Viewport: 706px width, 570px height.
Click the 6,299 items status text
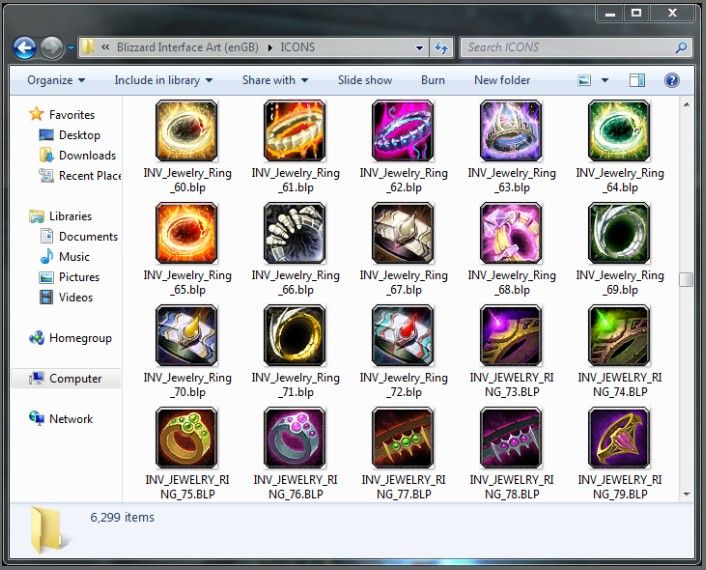(x=122, y=517)
